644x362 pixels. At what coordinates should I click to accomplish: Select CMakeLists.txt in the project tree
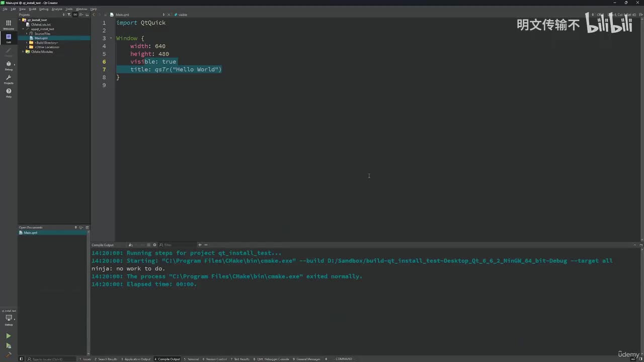click(x=41, y=25)
